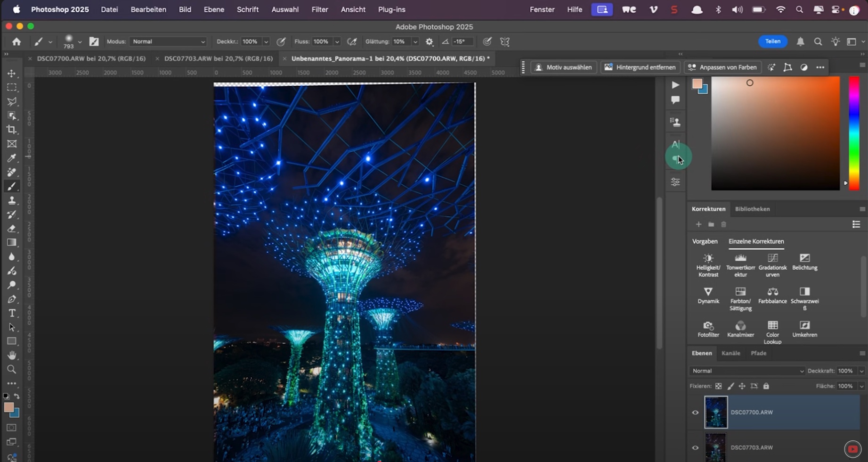The height and width of the screenshot is (462, 868).
Task: Switch to the Kanäle tab
Action: (730, 353)
